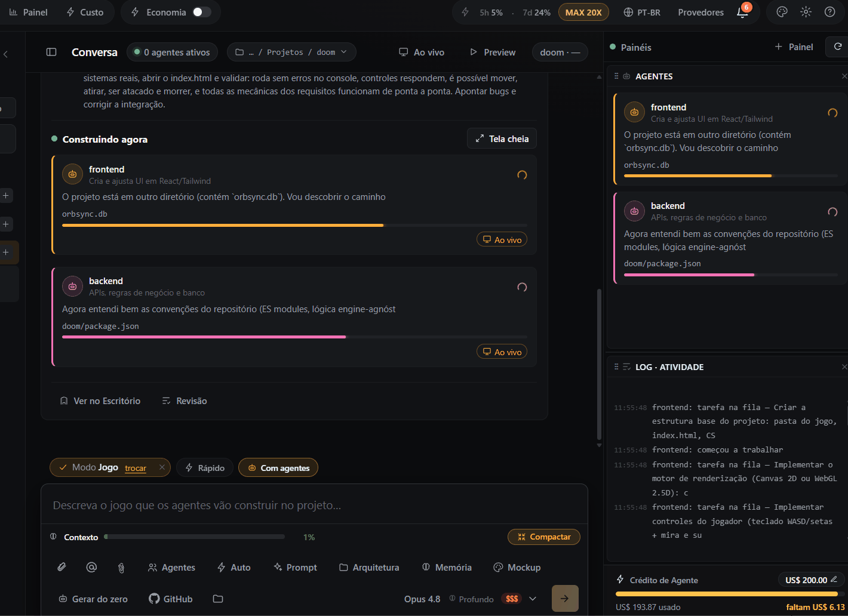Open the Painel tab in top bar
Viewport: 848px width, 616px height.
tap(28, 12)
